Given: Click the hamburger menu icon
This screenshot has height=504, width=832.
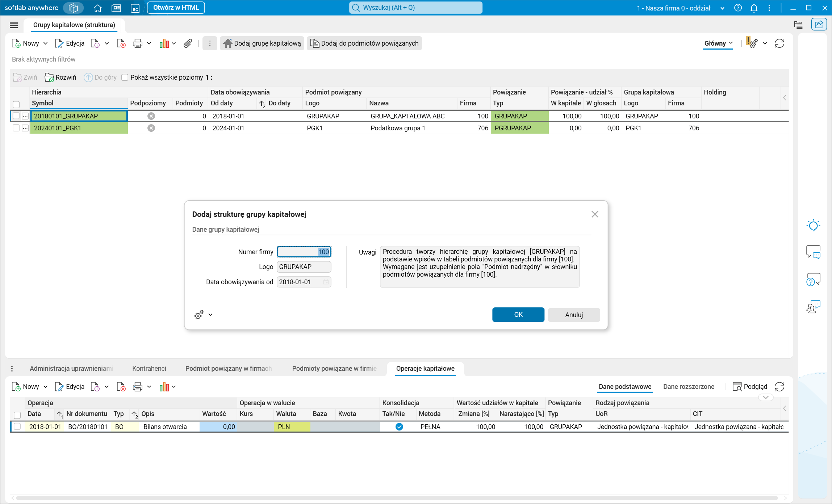Looking at the screenshot, I should pos(14,25).
